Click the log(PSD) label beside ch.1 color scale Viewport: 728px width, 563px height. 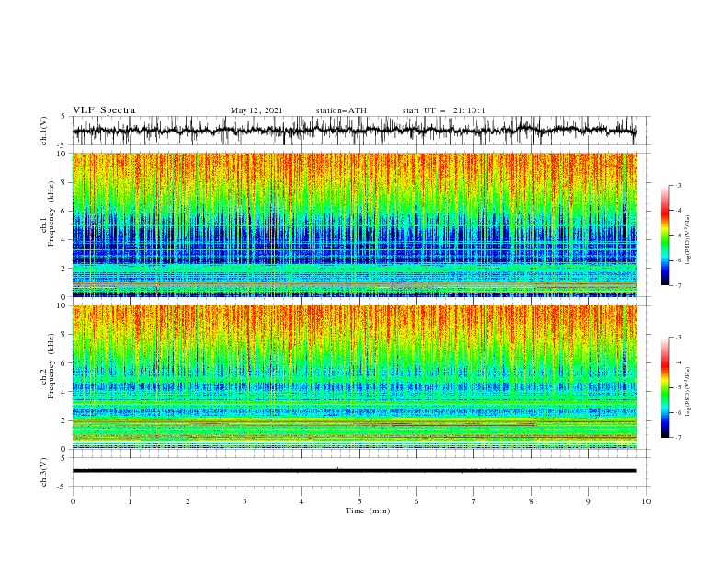pyautogui.click(x=688, y=240)
